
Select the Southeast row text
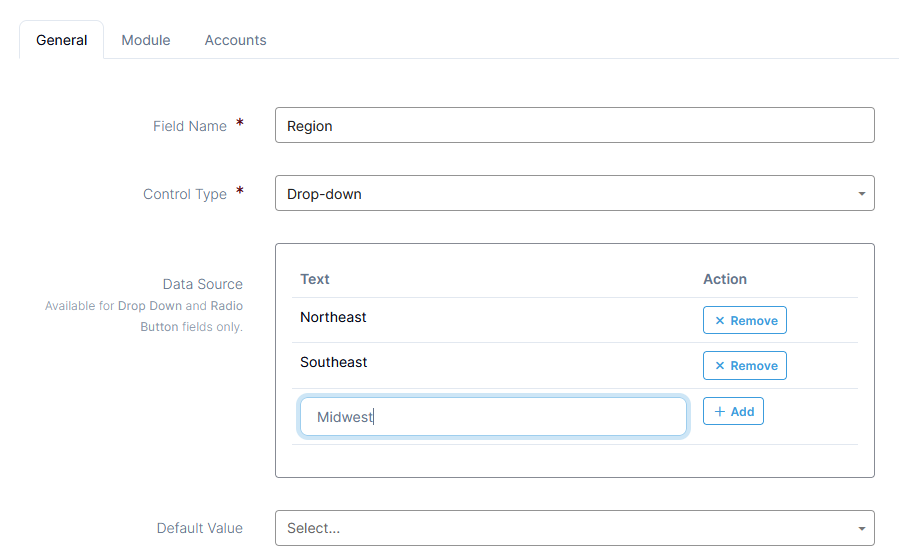[333, 362]
